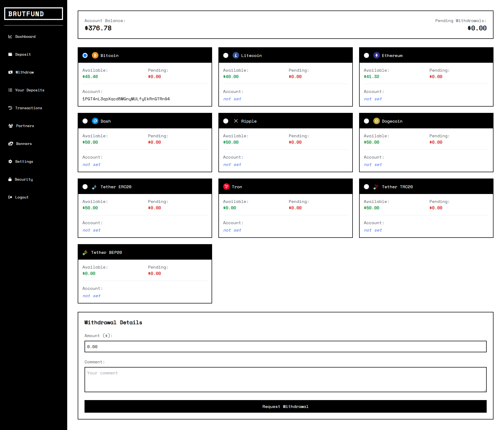Click the Bitcoin available $45.46 value

click(90, 77)
